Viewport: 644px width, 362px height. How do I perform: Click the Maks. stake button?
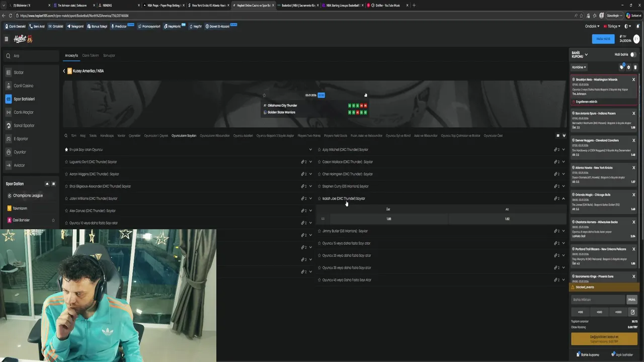(632, 300)
